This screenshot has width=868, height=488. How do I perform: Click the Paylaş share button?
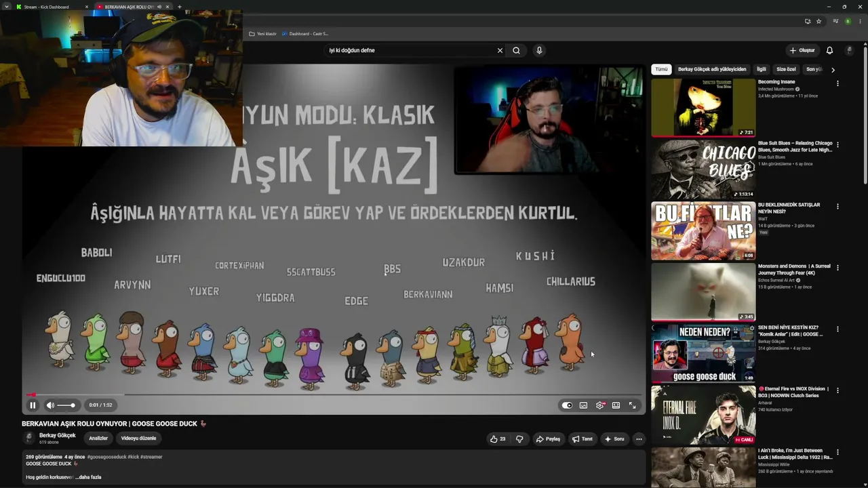[548, 439]
